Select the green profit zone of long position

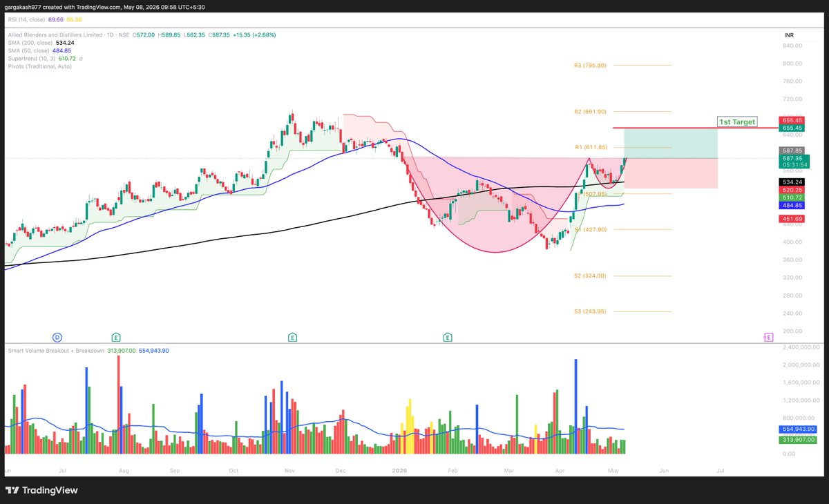(x=671, y=143)
